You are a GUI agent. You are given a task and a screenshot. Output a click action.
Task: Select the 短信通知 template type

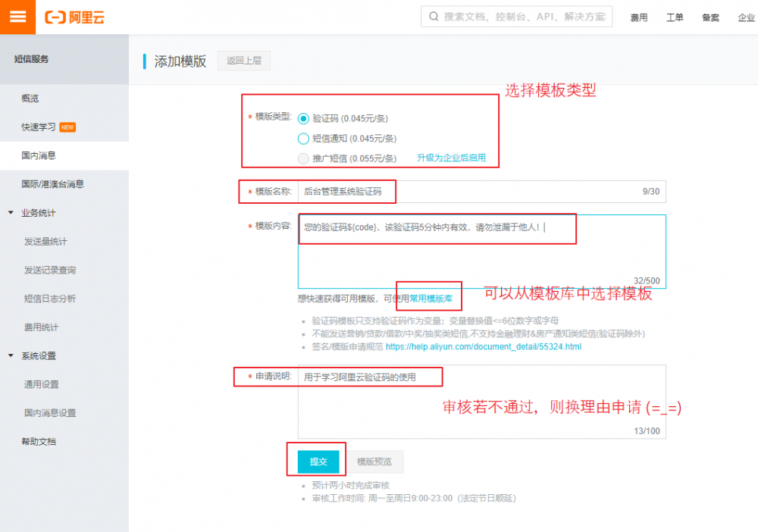(x=302, y=139)
